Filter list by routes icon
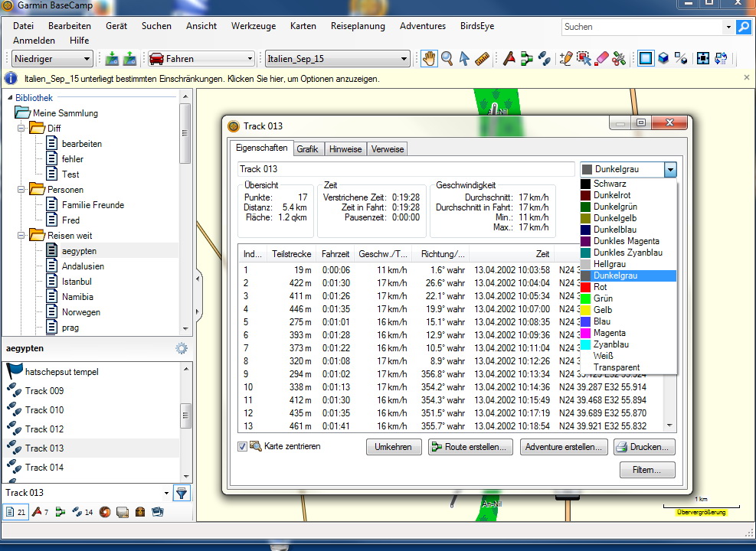The height and width of the screenshot is (551, 756). pyautogui.click(x=61, y=512)
